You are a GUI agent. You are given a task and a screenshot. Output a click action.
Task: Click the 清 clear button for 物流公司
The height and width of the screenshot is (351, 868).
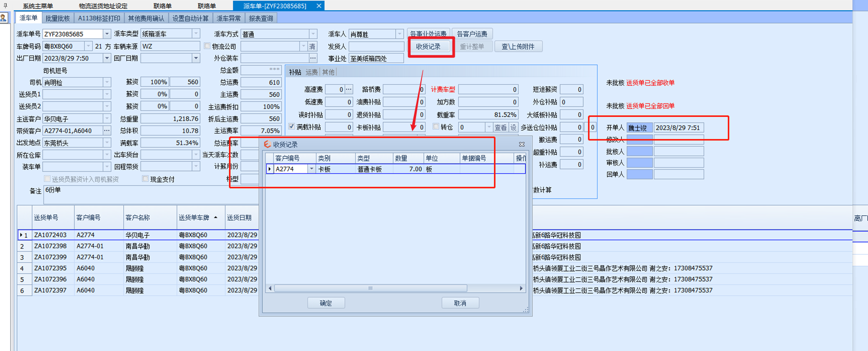(x=313, y=47)
